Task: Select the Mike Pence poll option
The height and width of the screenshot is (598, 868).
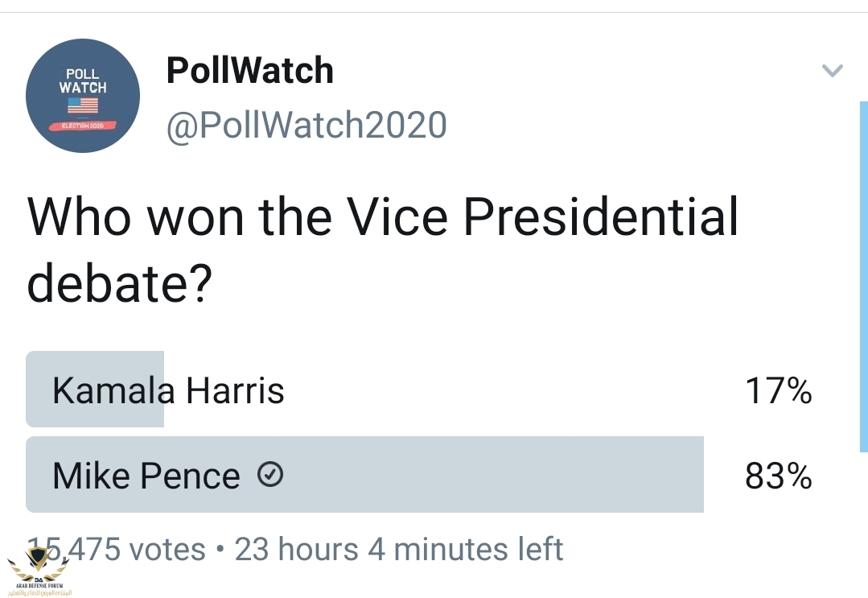Action: click(x=146, y=476)
